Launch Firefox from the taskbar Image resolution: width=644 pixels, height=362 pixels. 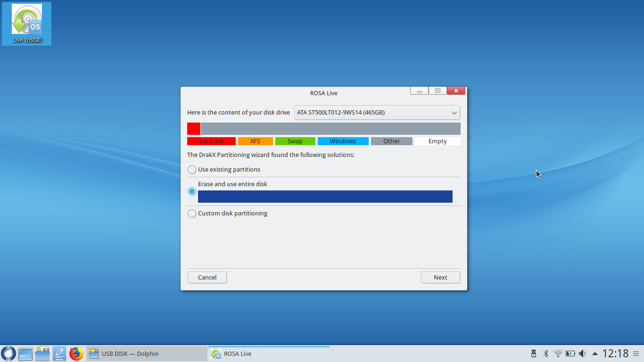tap(76, 354)
